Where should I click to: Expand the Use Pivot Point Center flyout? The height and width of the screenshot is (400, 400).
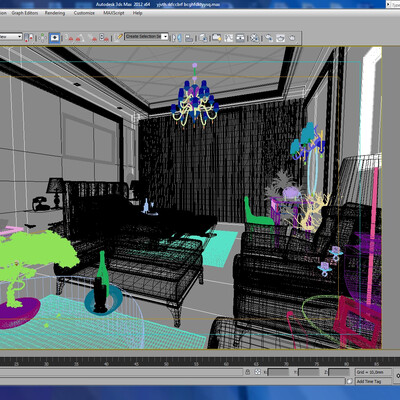click(28, 38)
